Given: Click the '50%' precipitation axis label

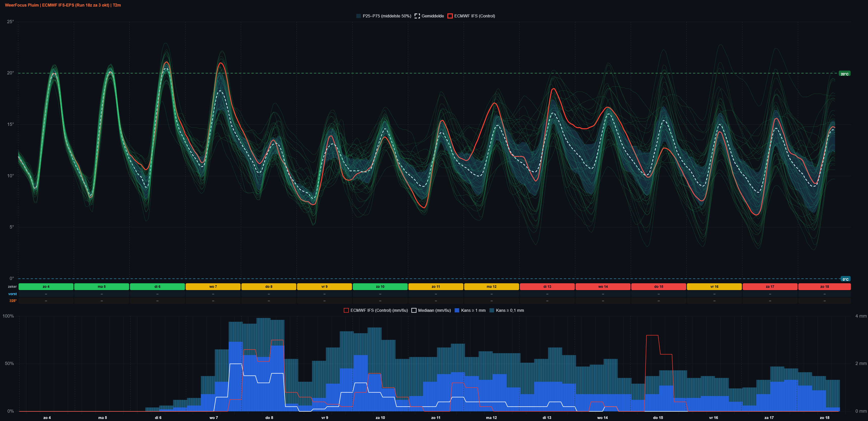Looking at the screenshot, I should point(9,363).
